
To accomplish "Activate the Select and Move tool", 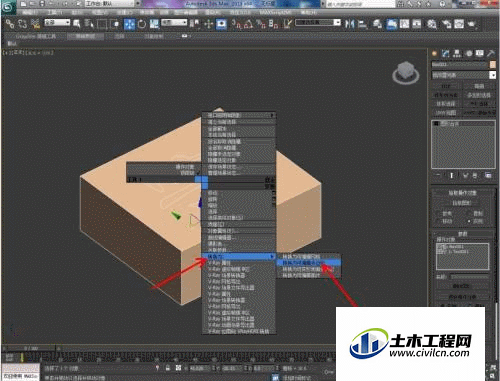I will (x=129, y=24).
